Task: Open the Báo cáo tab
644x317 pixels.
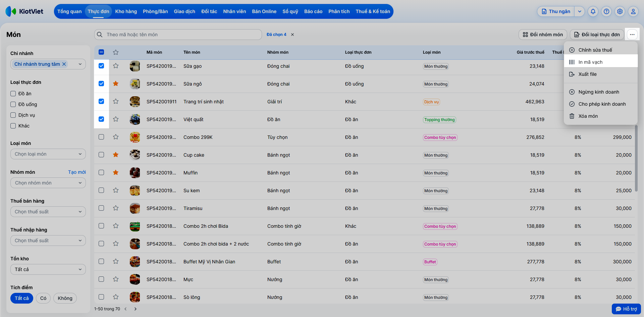Action: click(313, 11)
